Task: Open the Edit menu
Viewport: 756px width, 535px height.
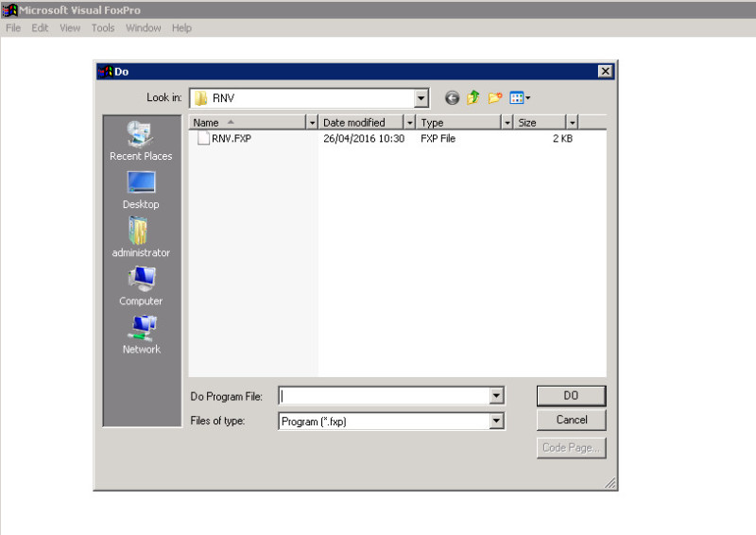Action: point(40,28)
